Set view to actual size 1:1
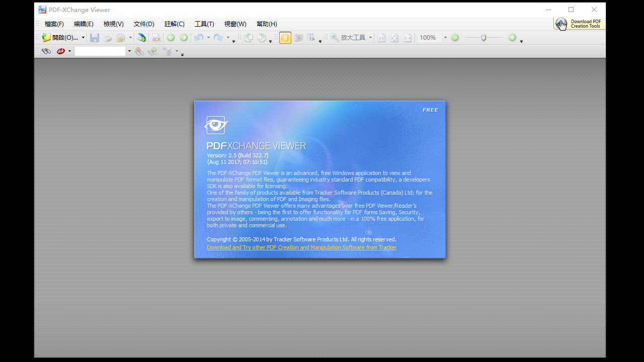The height and width of the screenshot is (362, 644). (381, 37)
